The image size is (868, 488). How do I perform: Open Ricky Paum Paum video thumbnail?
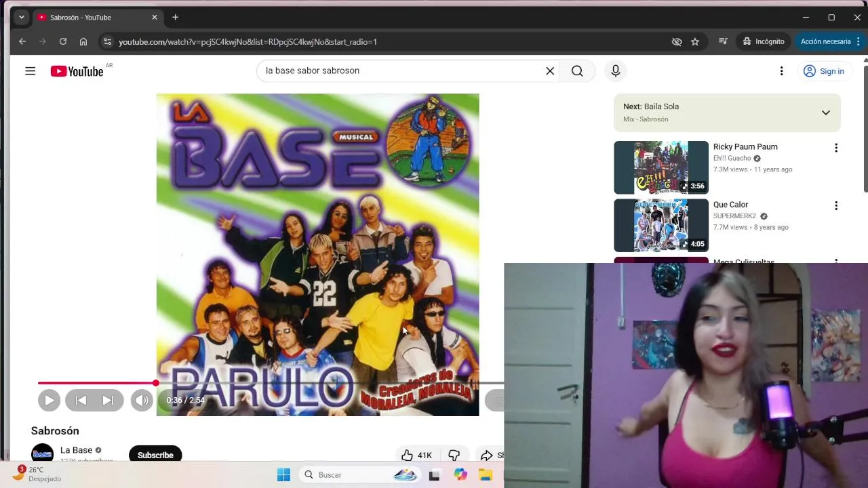point(661,167)
